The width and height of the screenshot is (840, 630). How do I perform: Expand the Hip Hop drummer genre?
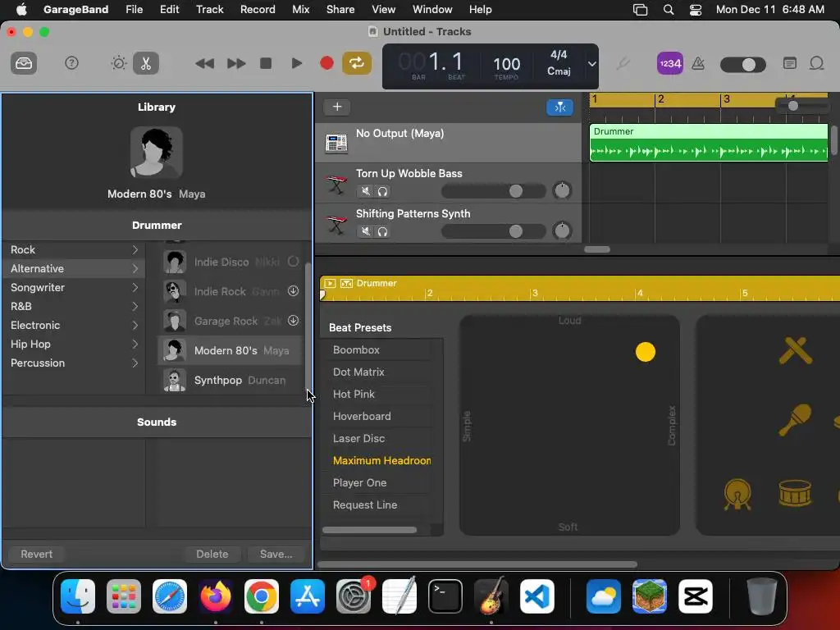(x=135, y=344)
